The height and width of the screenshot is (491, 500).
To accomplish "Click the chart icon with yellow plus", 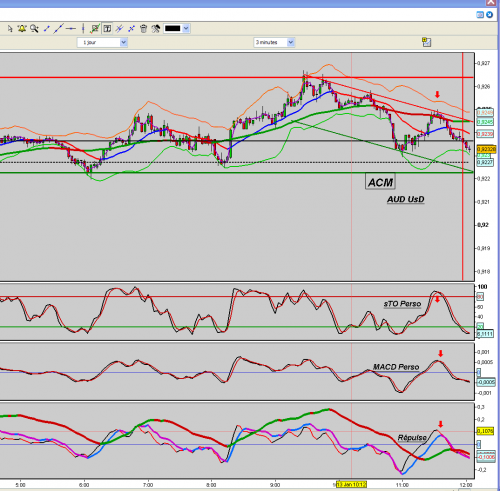I will (426, 42).
